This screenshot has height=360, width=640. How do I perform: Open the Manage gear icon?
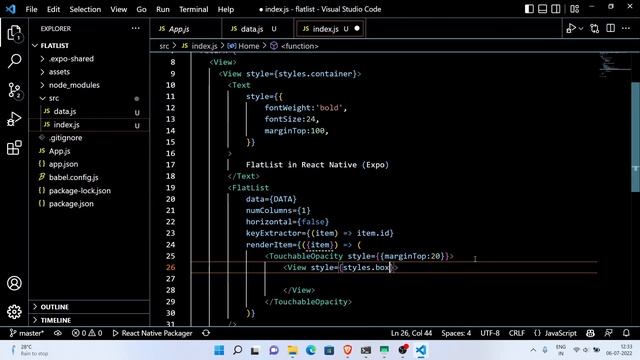point(14,311)
